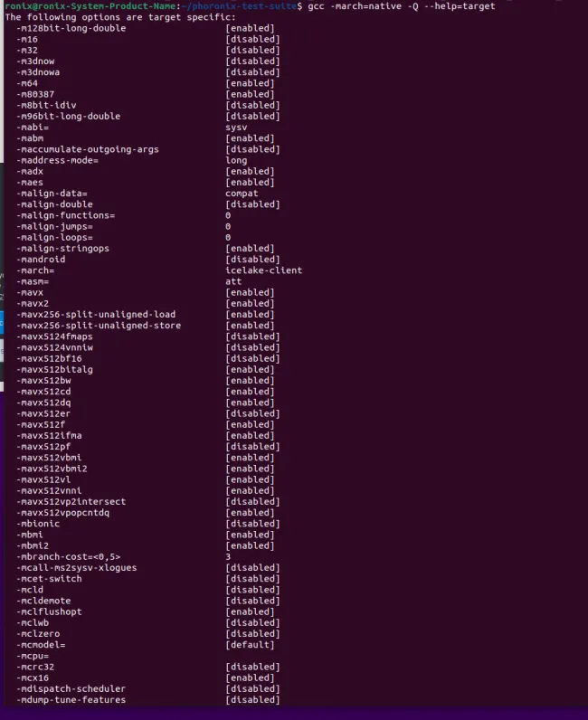Click the -mavx2 option name
The width and height of the screenshot is (588, 720).
point(33,304)
